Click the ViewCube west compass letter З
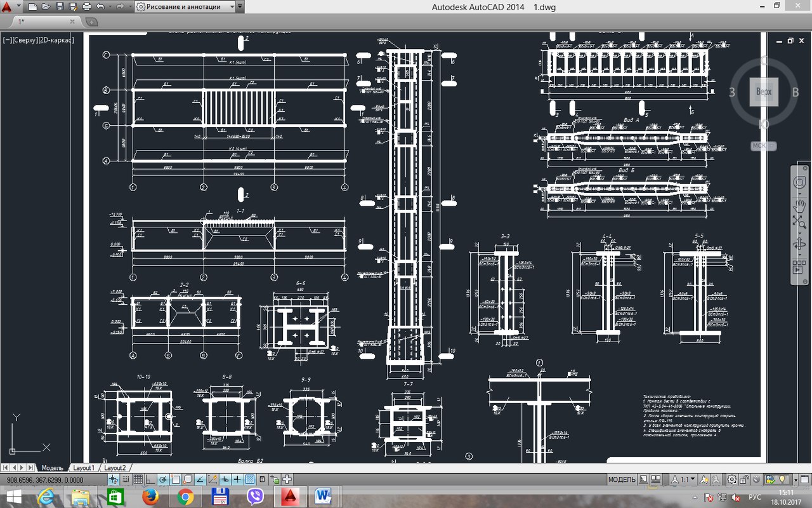The height and width of the screenshot is (508, 812). tap(732, 92)
